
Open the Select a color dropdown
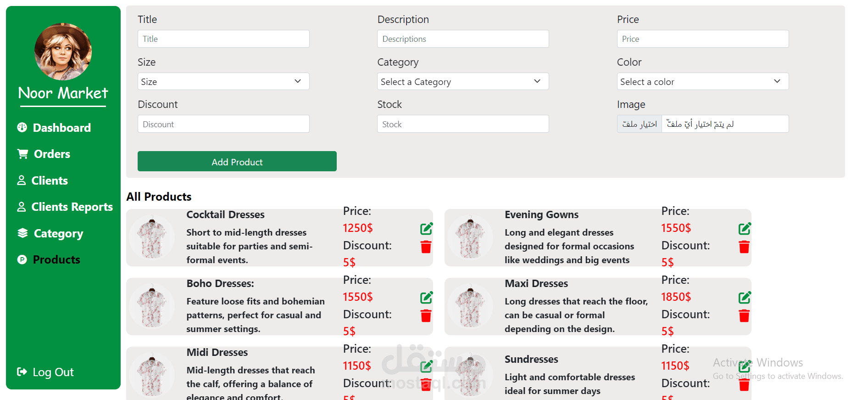[703, 81]
